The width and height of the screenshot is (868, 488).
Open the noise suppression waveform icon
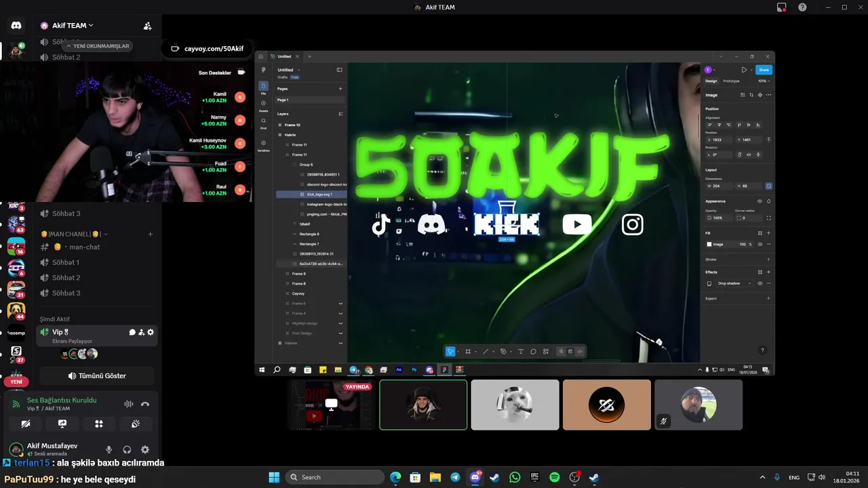(128, 404)
